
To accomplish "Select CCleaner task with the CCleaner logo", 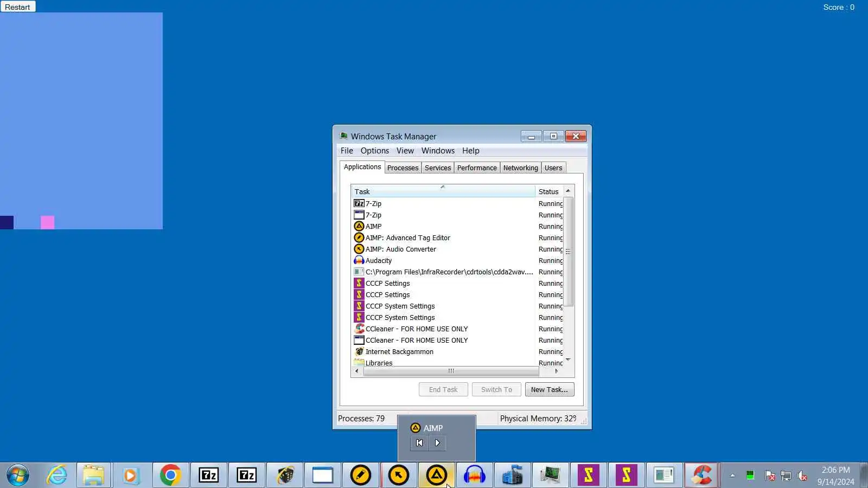I will 359,329.
